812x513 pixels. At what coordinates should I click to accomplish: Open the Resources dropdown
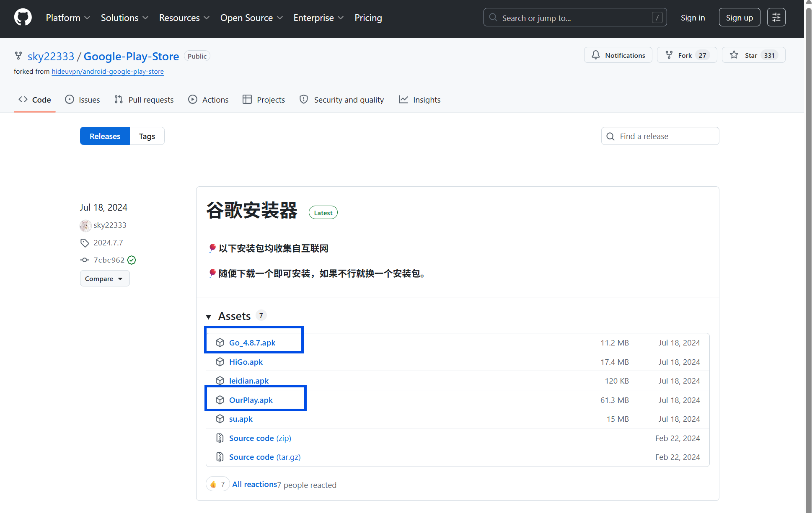pos(184,18)
